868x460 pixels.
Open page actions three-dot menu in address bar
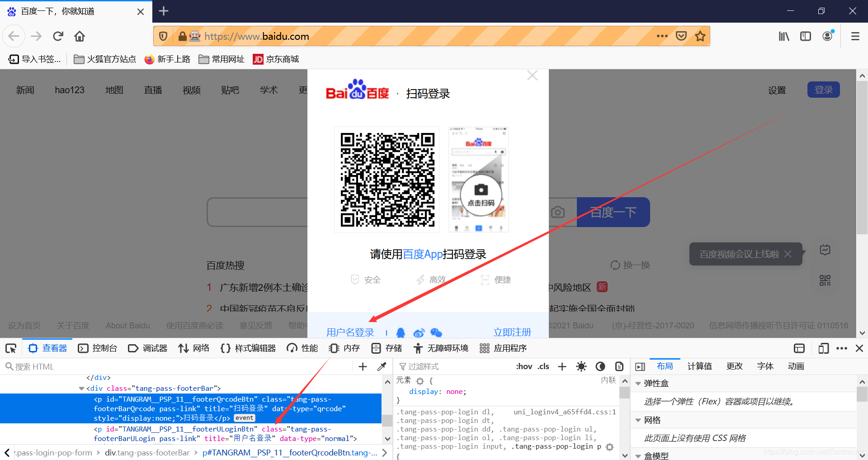tap(662, 36)
